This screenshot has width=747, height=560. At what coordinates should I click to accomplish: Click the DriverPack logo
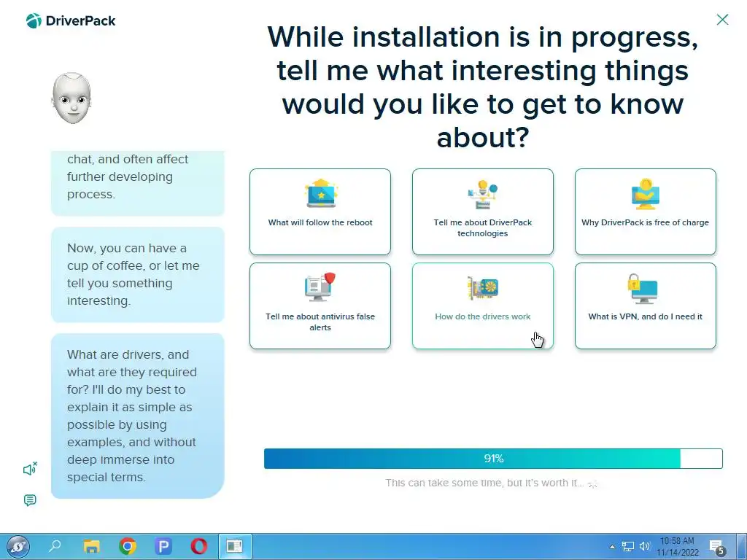[x=71, y=21]
